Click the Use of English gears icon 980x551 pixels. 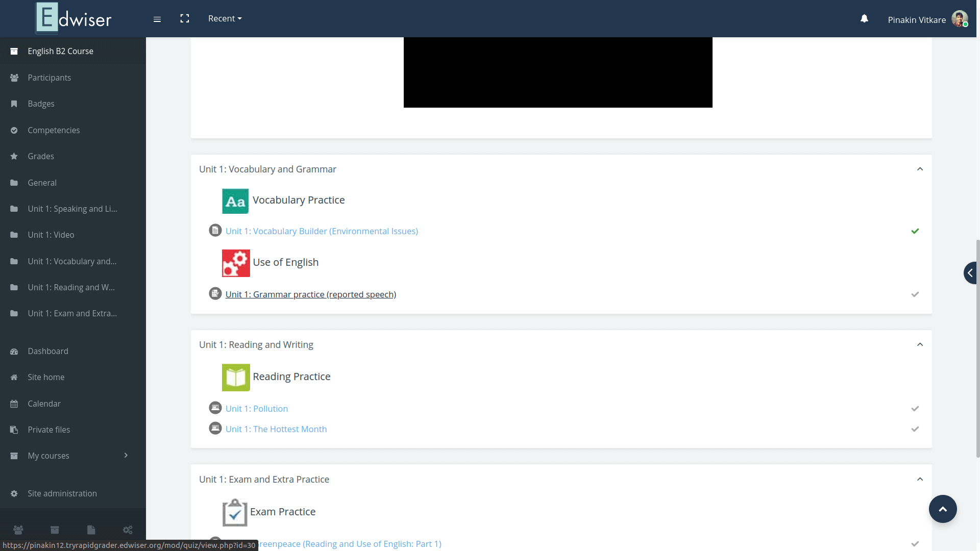click(x=236, y=263)
